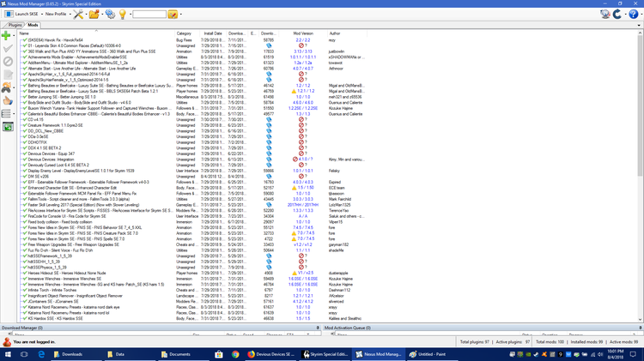The height and width of the screenshot is (361, 644).
Task: Select the Infinite Torch mod row
Action: [x=193, y=290]
